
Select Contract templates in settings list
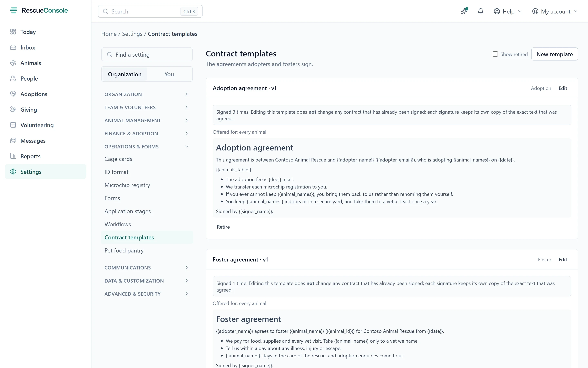click(147, 238)
